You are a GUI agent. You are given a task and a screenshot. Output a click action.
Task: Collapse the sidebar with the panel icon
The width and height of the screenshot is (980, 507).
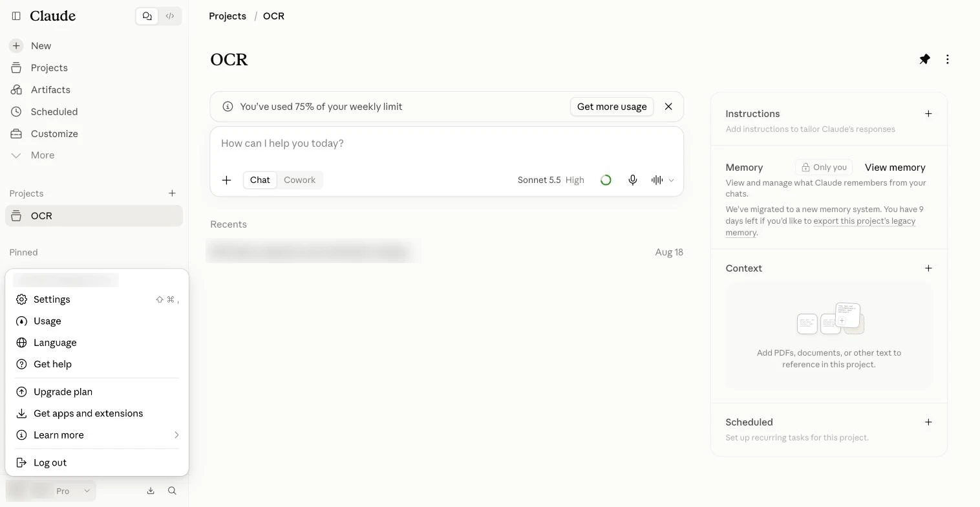click(16, 16)
